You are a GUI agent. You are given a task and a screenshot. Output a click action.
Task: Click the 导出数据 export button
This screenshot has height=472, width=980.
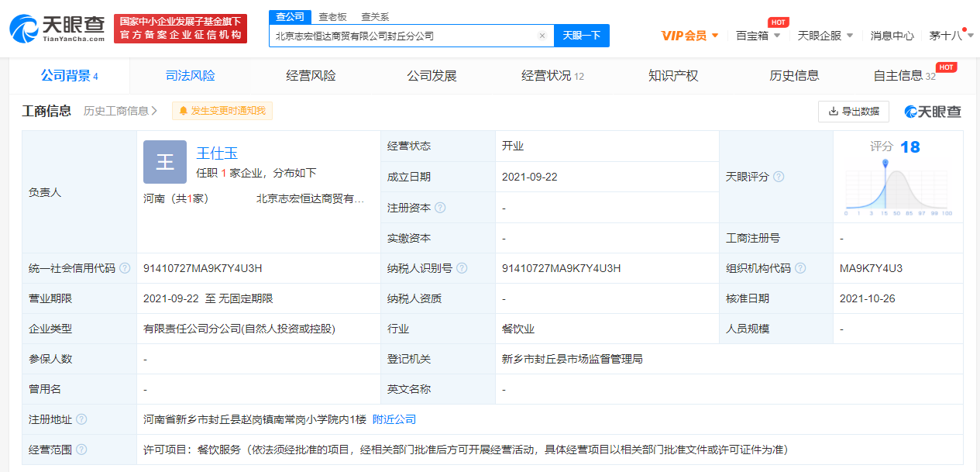[x=854, y=112]
